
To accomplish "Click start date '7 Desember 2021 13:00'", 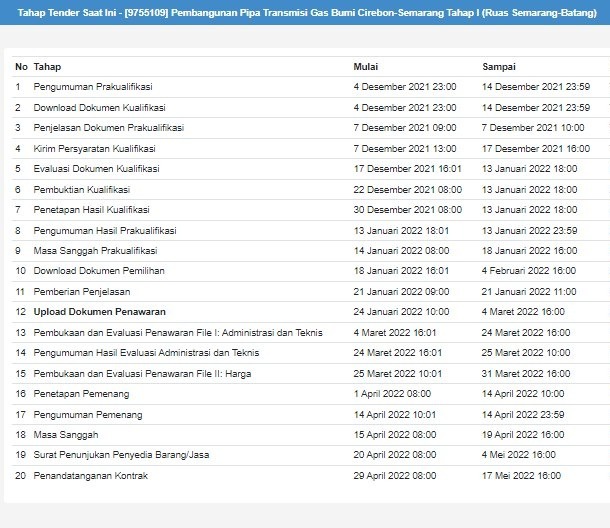I will 405,149.
